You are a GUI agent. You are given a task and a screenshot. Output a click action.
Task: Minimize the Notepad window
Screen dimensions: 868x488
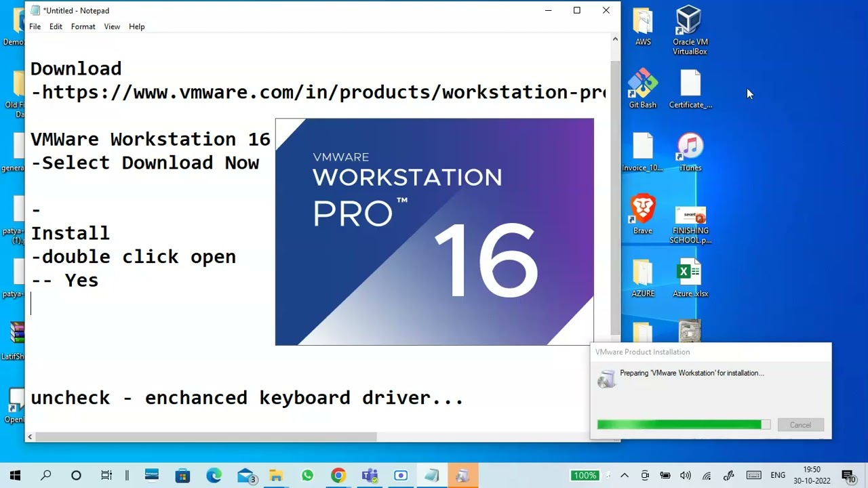(548, 10)
